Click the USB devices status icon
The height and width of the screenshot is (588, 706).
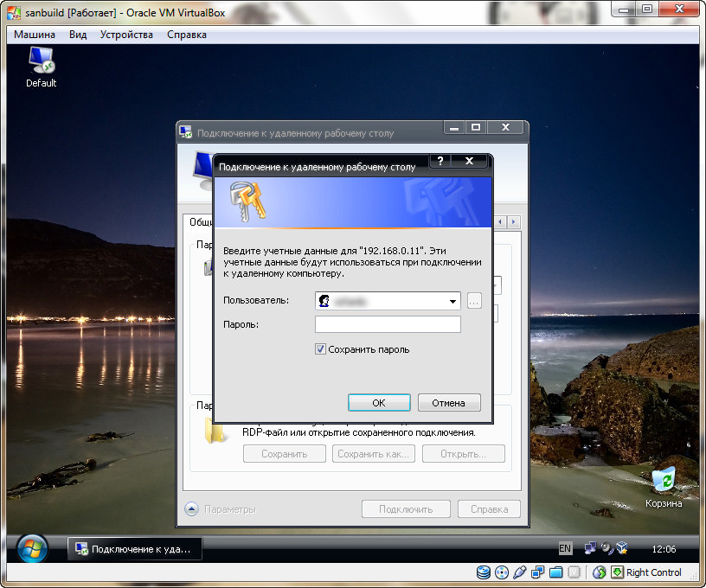pos(519,572)
